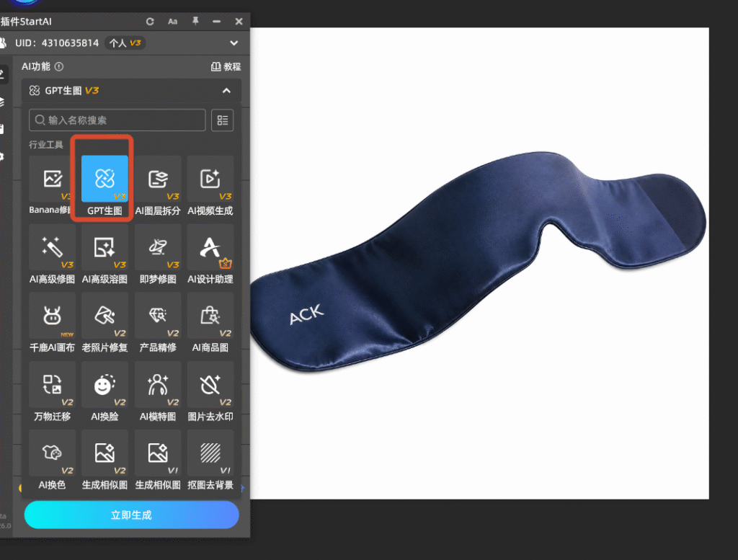Focus the 输入名称搜索 search field

pyautogui.click(x=117, y=120)
